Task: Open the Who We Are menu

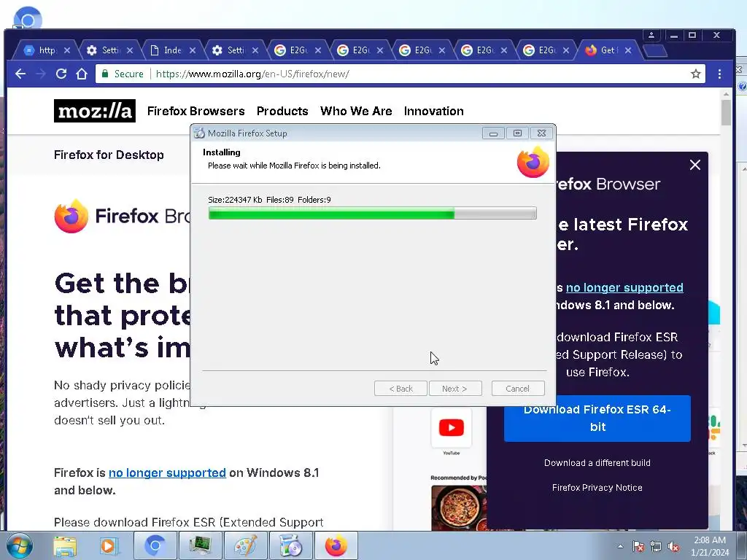Action: pyautogui.click(x=356, y=111)
